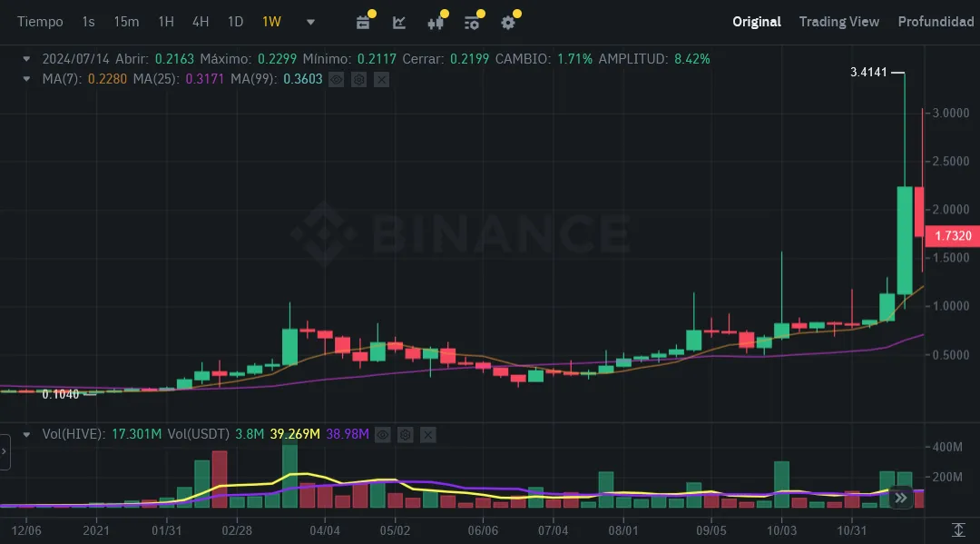Click the auto-fit price scale icon
This screenshot has height=544, width=980.
tap(958, 530)
